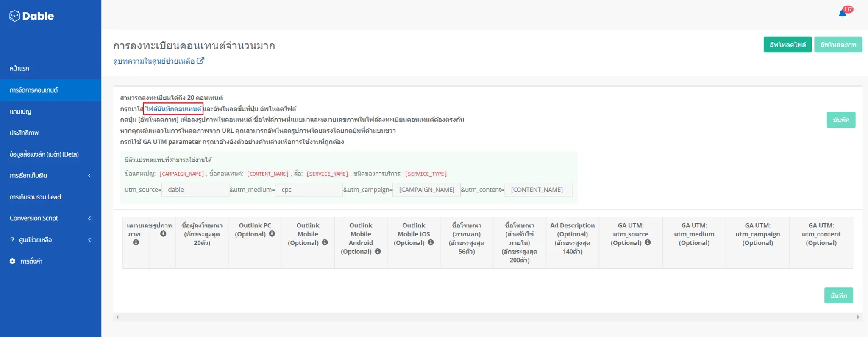Image resolution: width=868 pixels, height=337 pixels.
Task: Open the หน้าแรก sidebar item
Action: pos(19,69)
